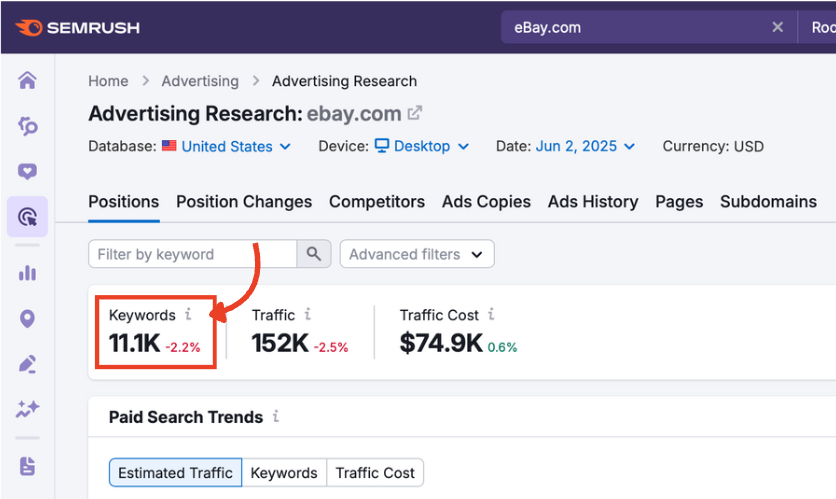
Task: Open the bar chart sidebar icon
Action: pos(27,273)
